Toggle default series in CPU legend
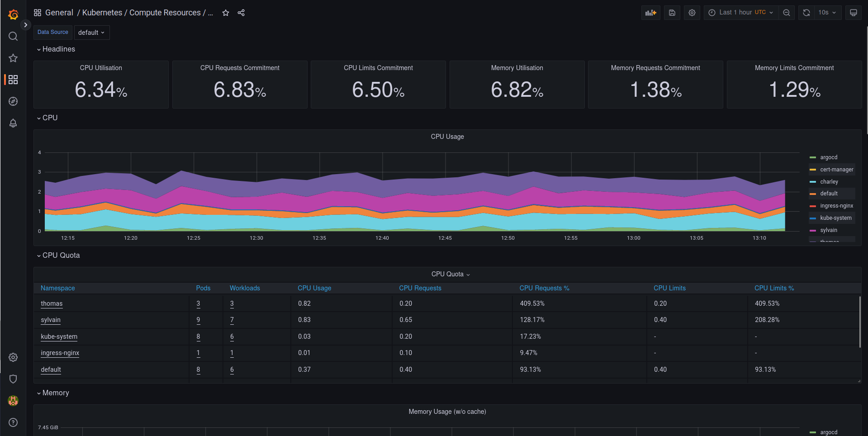 tap(829, 194)
